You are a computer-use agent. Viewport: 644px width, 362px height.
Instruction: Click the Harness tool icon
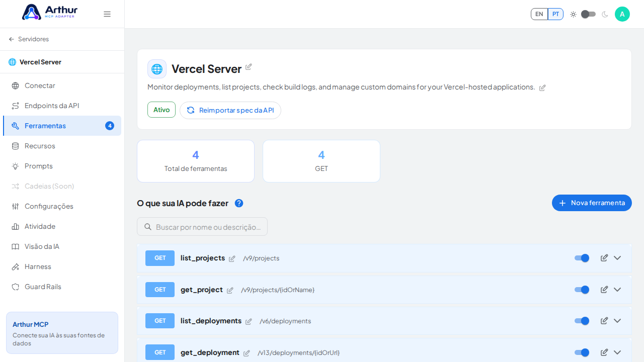(16, 266)
